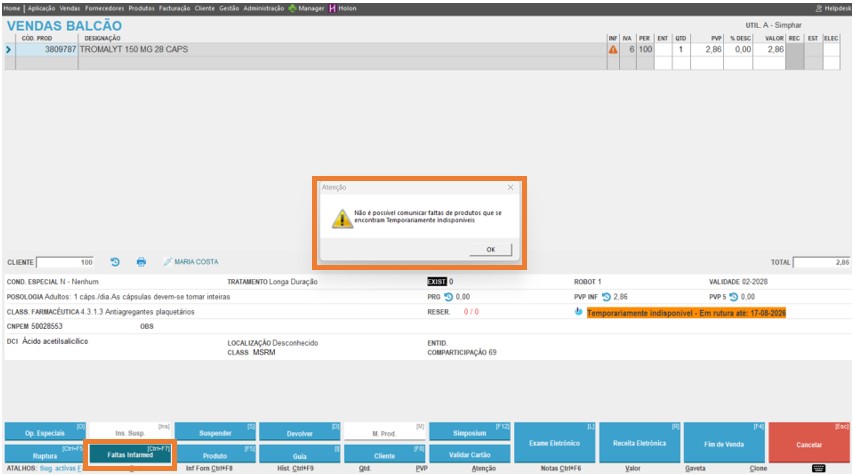
Task: Click the Cliente button in bottom panel
Action: click(x=385, y=454)
